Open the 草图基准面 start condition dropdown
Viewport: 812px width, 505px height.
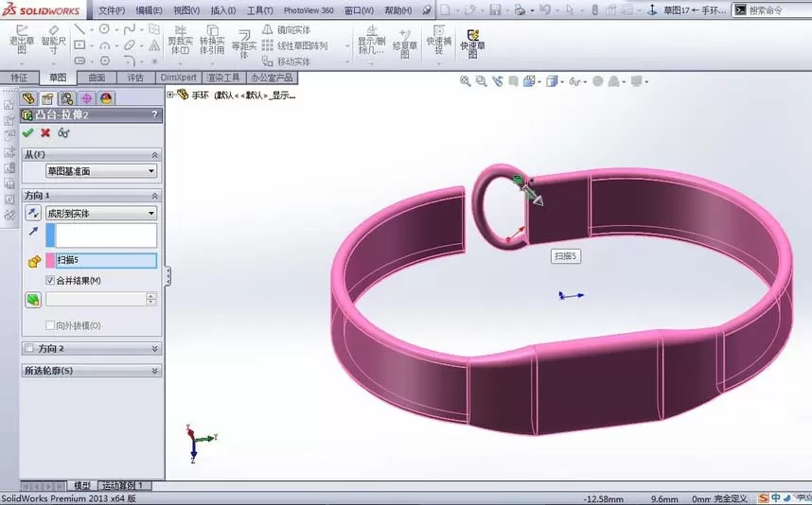pos(101,171)
